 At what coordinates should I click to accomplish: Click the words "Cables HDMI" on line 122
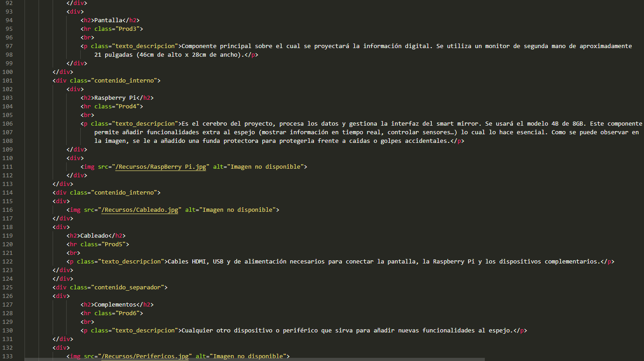(186, 262)
